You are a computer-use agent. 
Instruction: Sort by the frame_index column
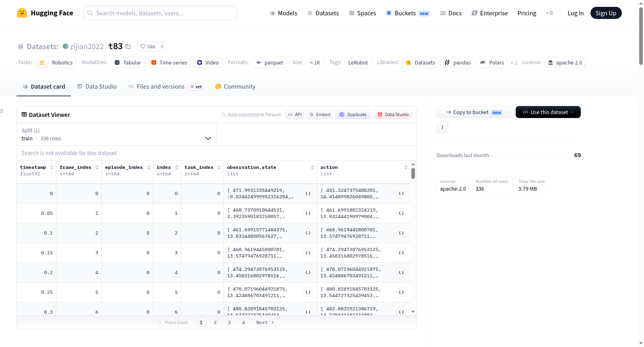(97, 167)
